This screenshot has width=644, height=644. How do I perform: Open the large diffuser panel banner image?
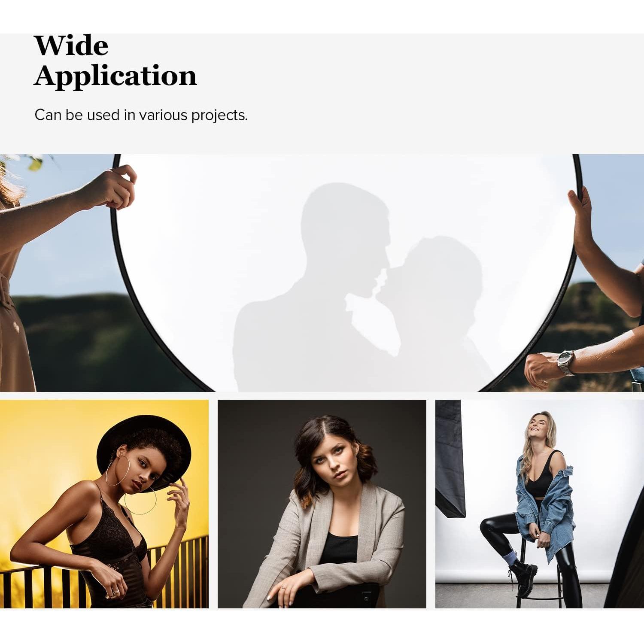coord(322,273)
